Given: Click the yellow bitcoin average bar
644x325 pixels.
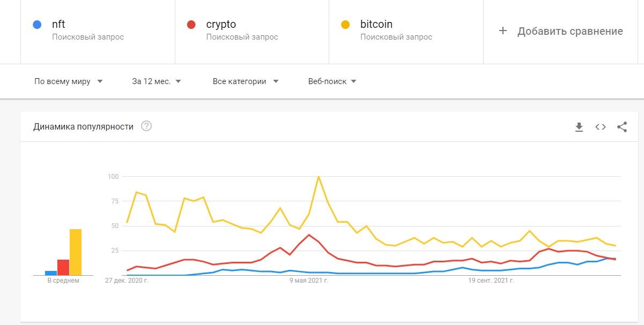Looking at the screenshot, I should 76,252.
